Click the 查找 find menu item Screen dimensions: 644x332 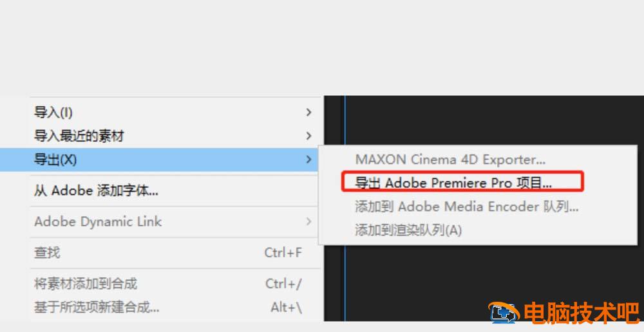click(175, 253)
